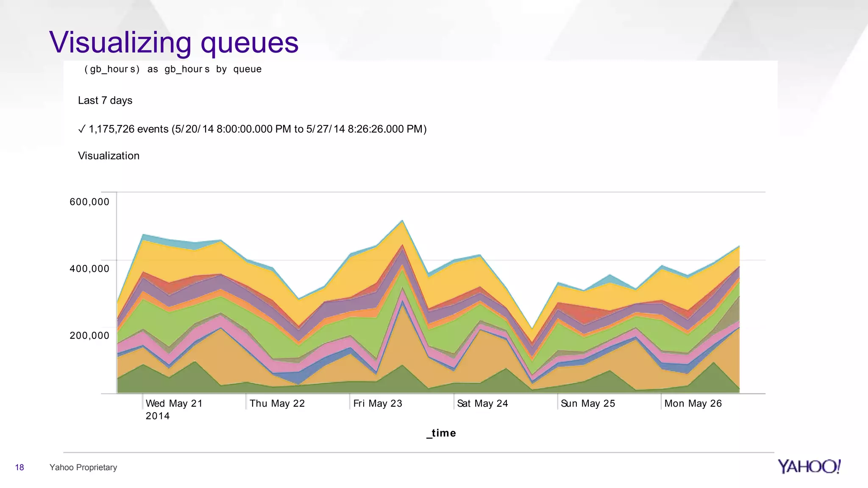Click the Visualizing queues title
The image size is (868, 488).
(x=174, y=42)
